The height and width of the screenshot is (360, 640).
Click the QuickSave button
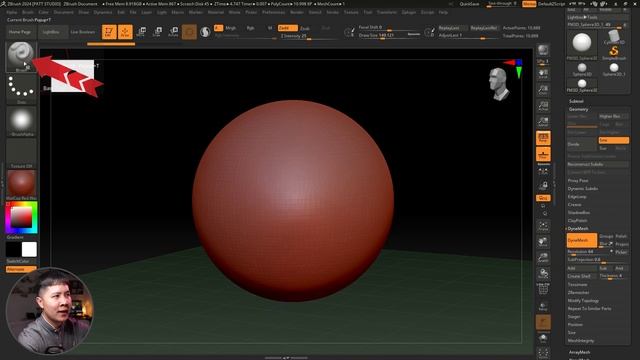tap(469, 4)
